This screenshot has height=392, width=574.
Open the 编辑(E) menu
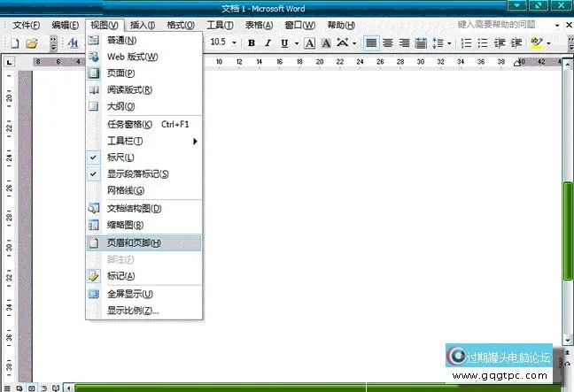(66, 25)
